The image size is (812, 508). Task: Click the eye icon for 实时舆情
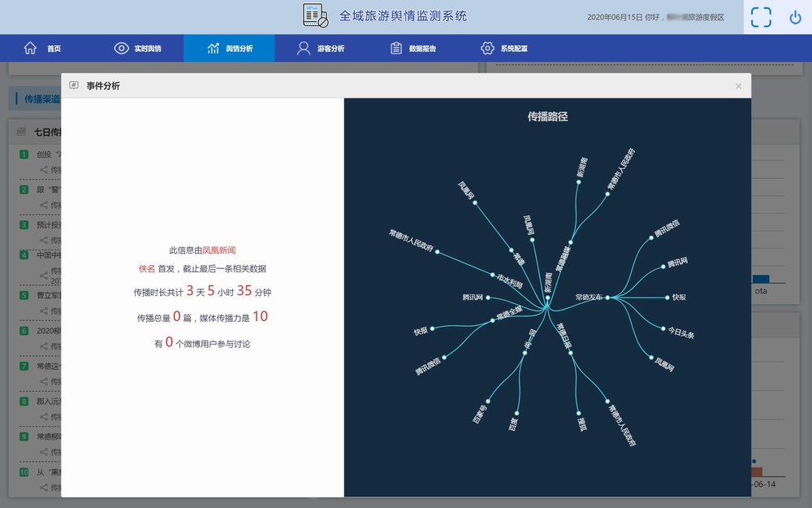click(121, 48)
